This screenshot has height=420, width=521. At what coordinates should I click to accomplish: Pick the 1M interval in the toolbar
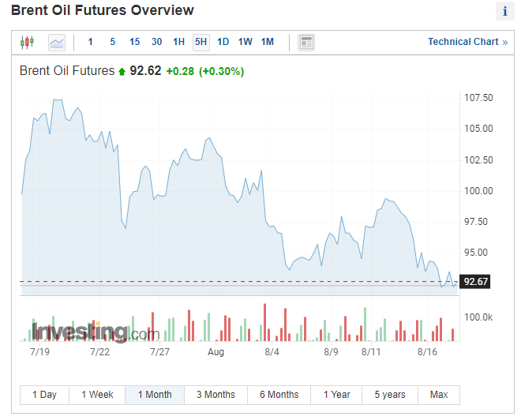coord(268,42)
